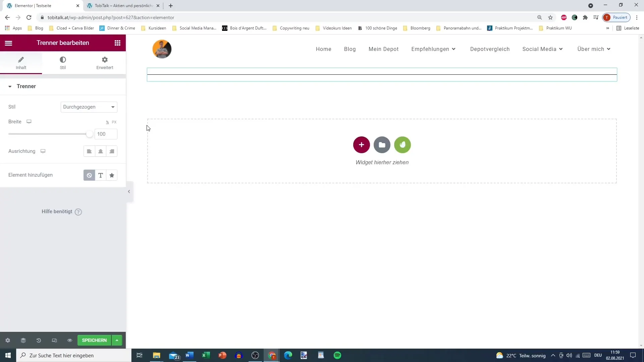
Task: Open the Dinner & Crime bookmark
Action: 117,28
